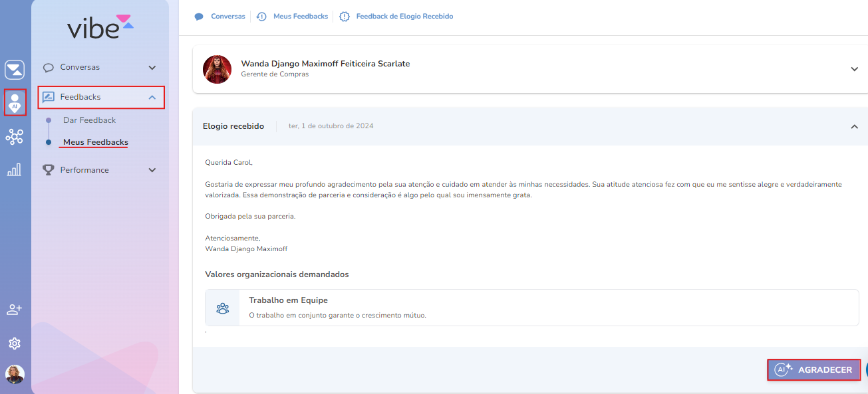Screen dimensions: 868x394
Task: Open the Feedbacks sidebar menu
Action: (x=100, y=97)
